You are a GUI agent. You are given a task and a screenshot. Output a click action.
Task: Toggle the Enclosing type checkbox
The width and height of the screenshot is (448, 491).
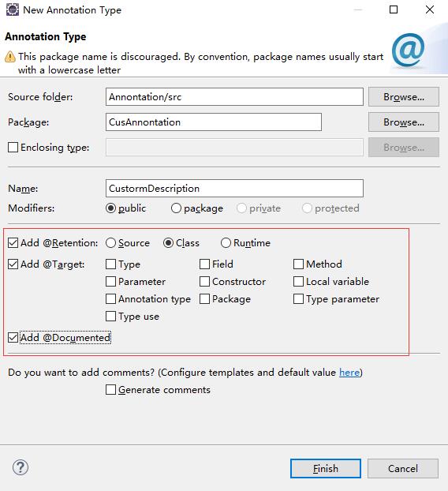coord(13,147)
